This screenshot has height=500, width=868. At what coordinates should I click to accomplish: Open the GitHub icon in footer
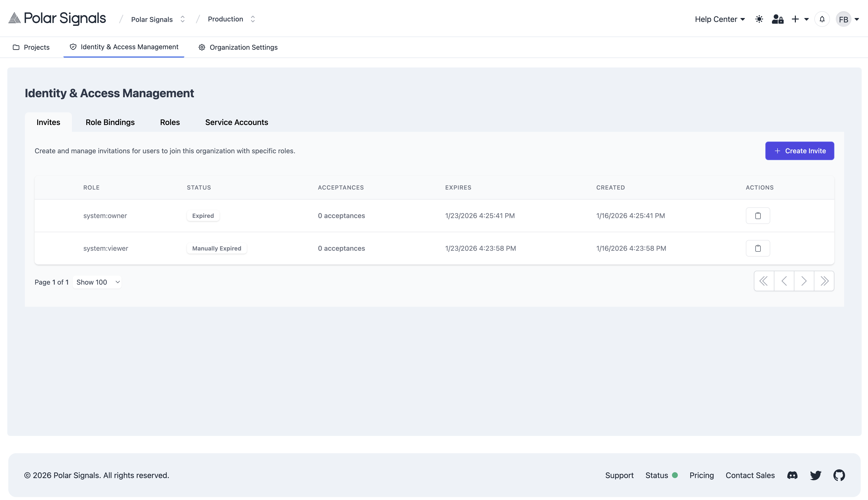(839, 475)
